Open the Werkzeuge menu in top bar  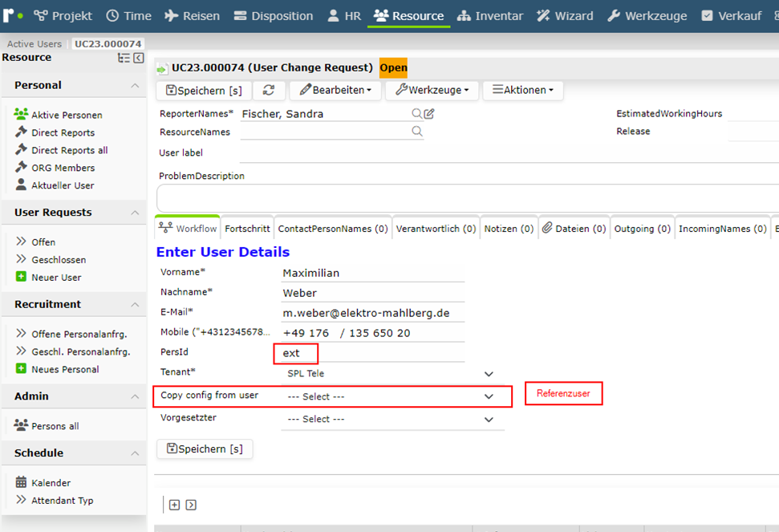pyautogui.click(x=647, y=16)
